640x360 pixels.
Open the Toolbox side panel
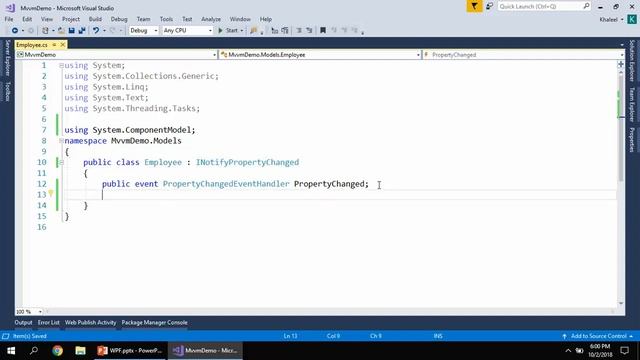point(7,91)
